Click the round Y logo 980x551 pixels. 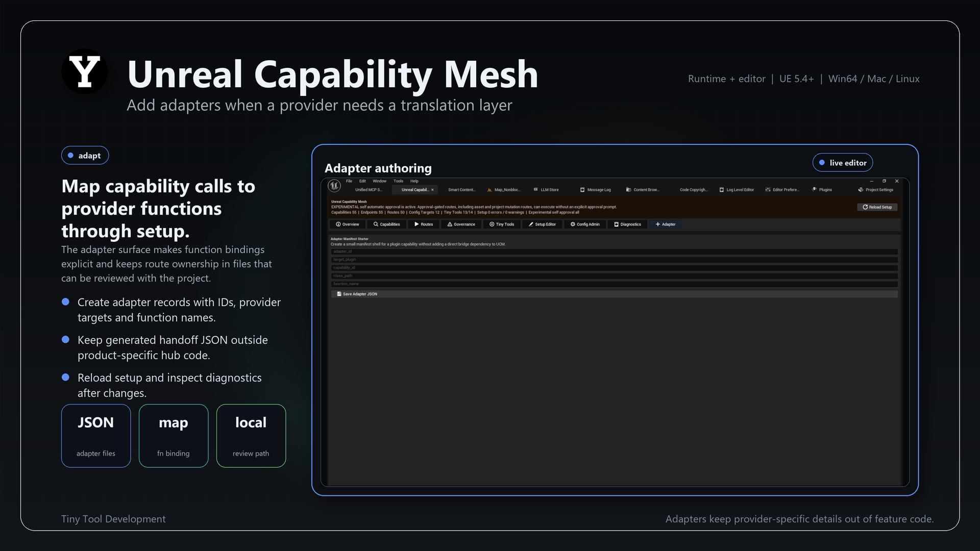85,71
